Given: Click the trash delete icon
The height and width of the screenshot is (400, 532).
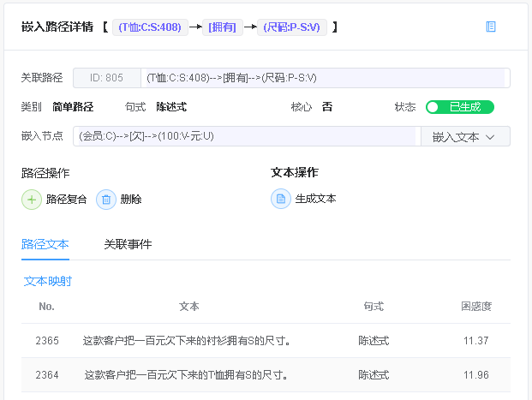Looking at the screenshot, I should tap(106, 200).
